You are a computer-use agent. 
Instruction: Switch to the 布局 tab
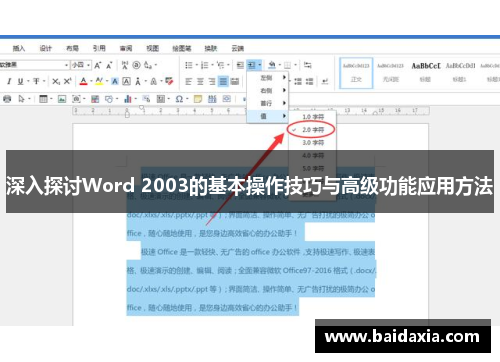pyautogui.click(x=72, y=48)
